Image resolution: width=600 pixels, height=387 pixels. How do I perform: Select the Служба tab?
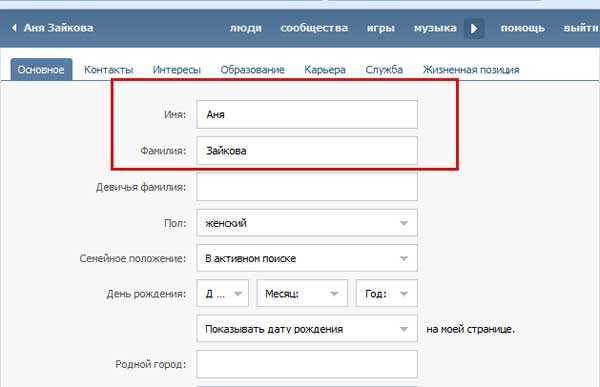point(384,70)
